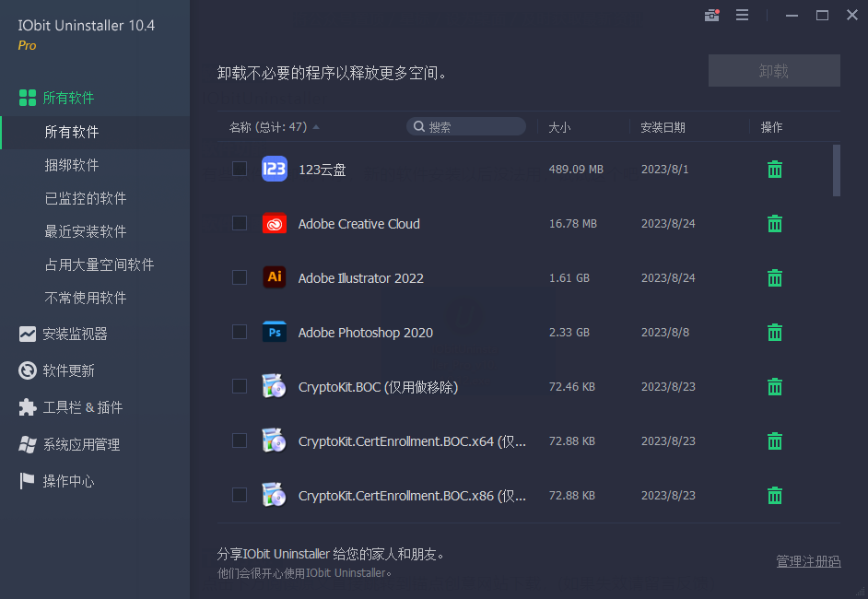
Task: Click uninstall trash icon for Adobe Illustrator 2022
Action: click(x=775, y=278)
